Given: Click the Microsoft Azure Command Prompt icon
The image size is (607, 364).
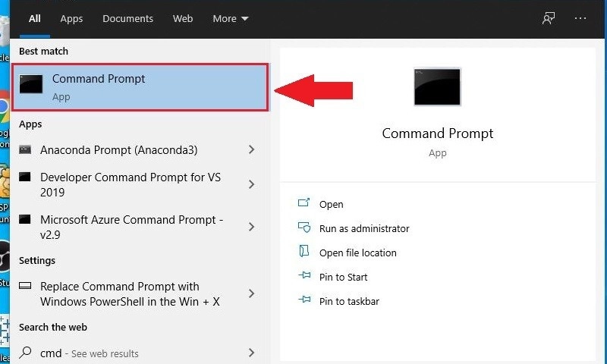Looking at the screenshot, I should [25, 219].
